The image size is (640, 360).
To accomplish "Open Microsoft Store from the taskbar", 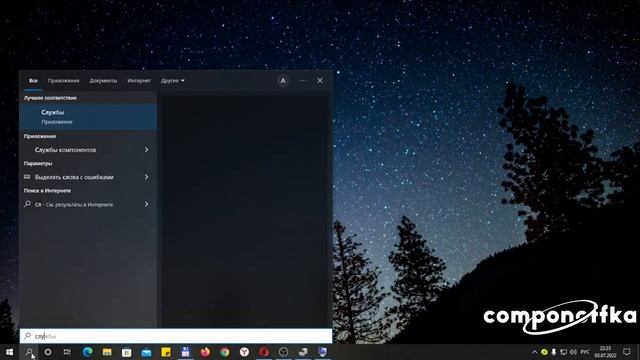I will pos(127,352).
